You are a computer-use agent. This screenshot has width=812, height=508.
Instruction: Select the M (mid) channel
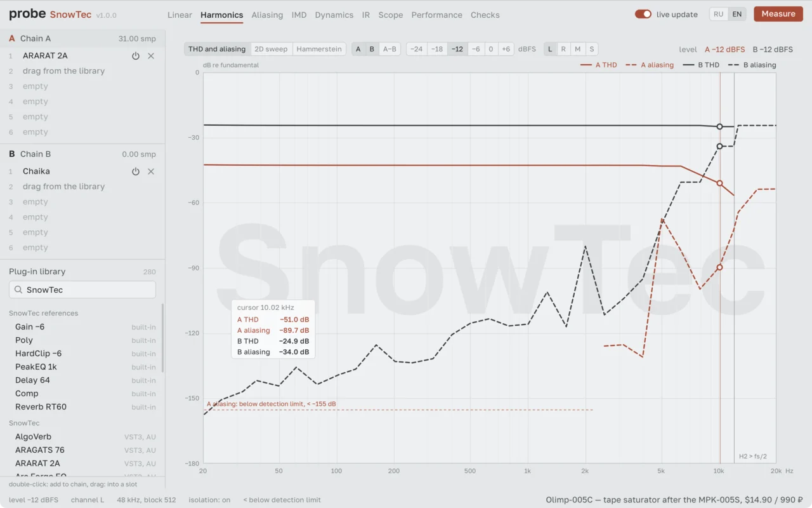(577, 49)
